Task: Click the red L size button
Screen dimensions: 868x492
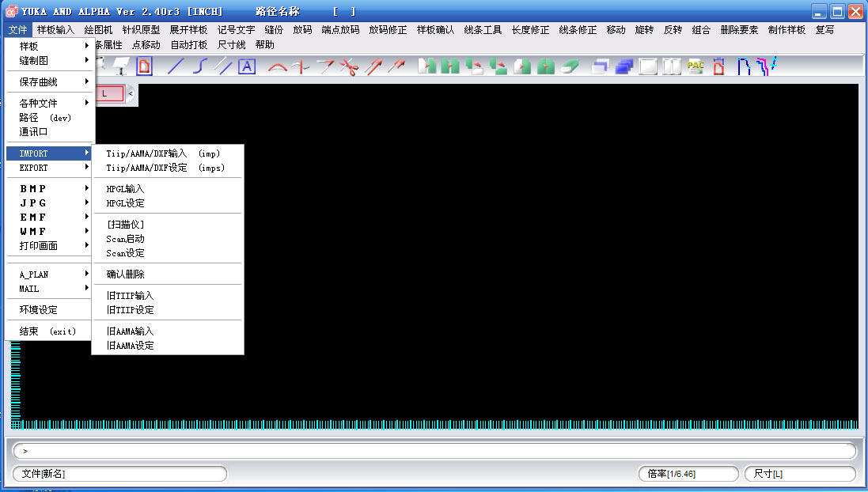Action: (110, 93)
